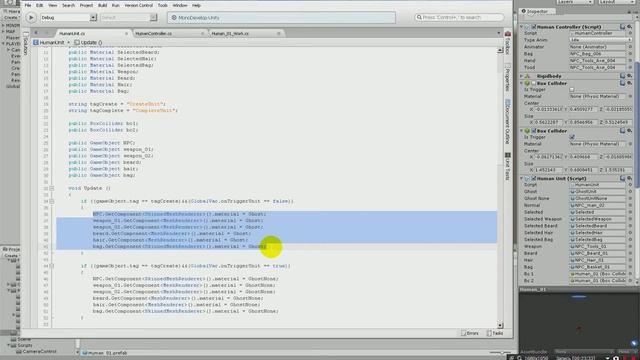Pick a material for the Selected Weapon field
Viewport: 640px width, 360px height.
(x=630, y=219)
